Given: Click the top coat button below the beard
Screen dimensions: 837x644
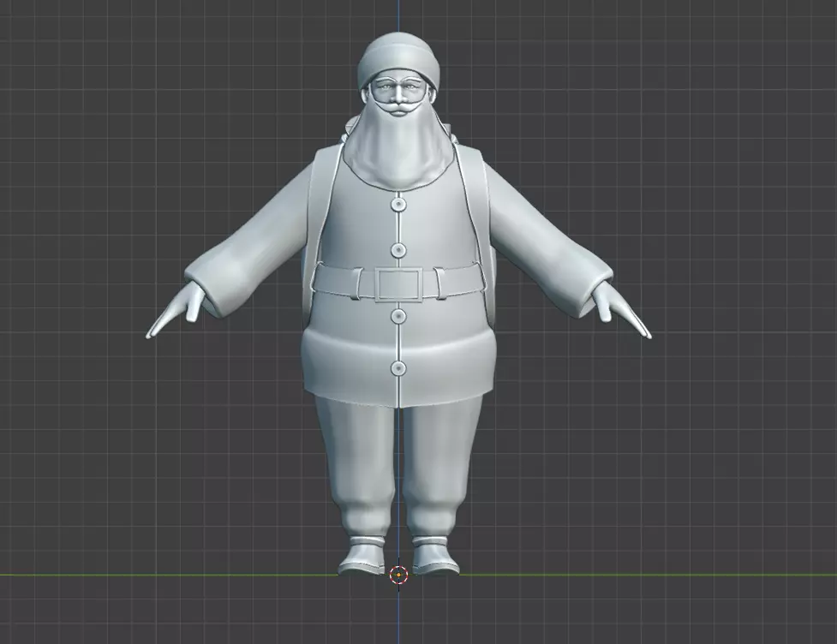Looking at the screenshot, I should coord(398,205).
